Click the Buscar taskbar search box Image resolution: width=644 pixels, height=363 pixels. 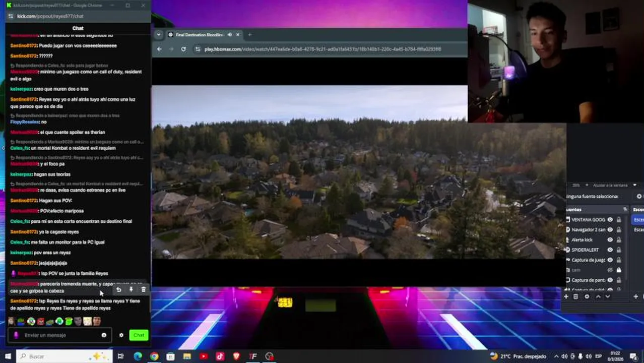click(64, 356)
